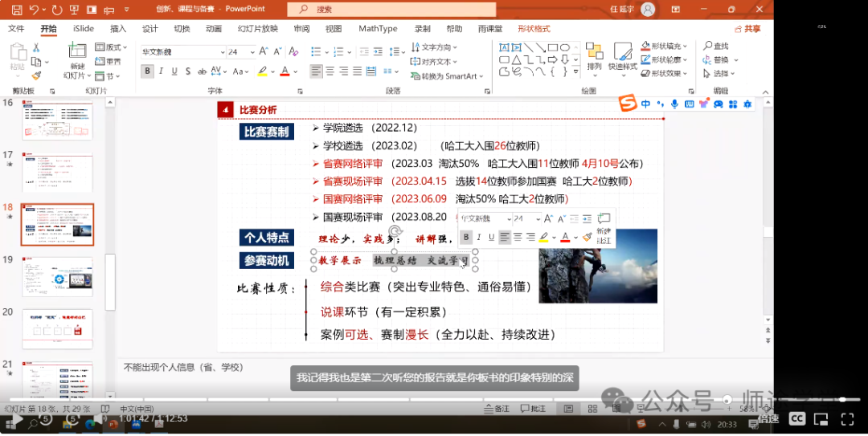The height and width of the screenshot is (436, 868).
Task: Click the yellow text highlight color in ribbon
Action: click(262, 71)
